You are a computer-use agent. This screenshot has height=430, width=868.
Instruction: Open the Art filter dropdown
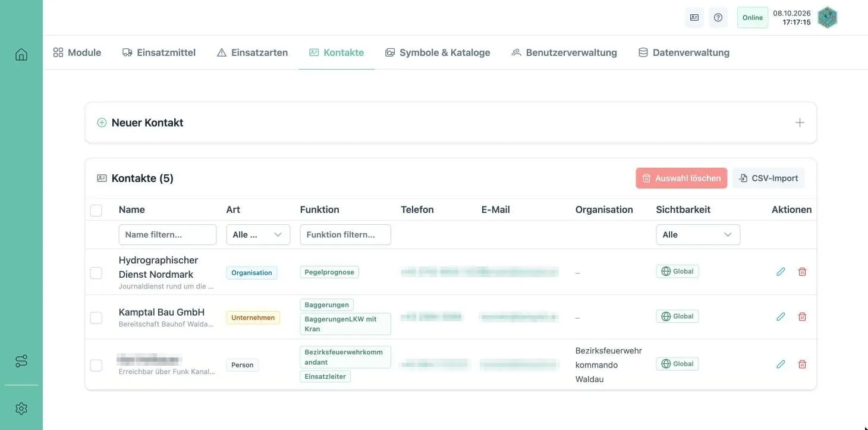coord(258,234)
